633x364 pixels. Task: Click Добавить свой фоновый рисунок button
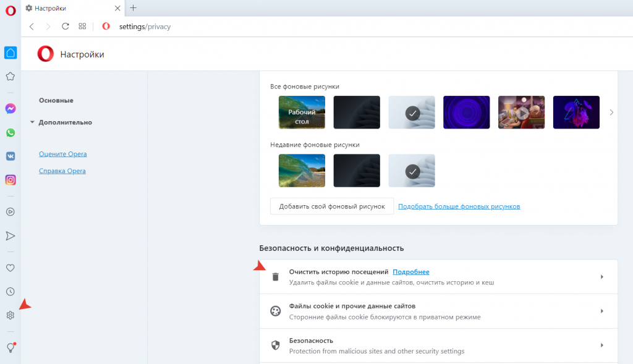click(332, 206)
